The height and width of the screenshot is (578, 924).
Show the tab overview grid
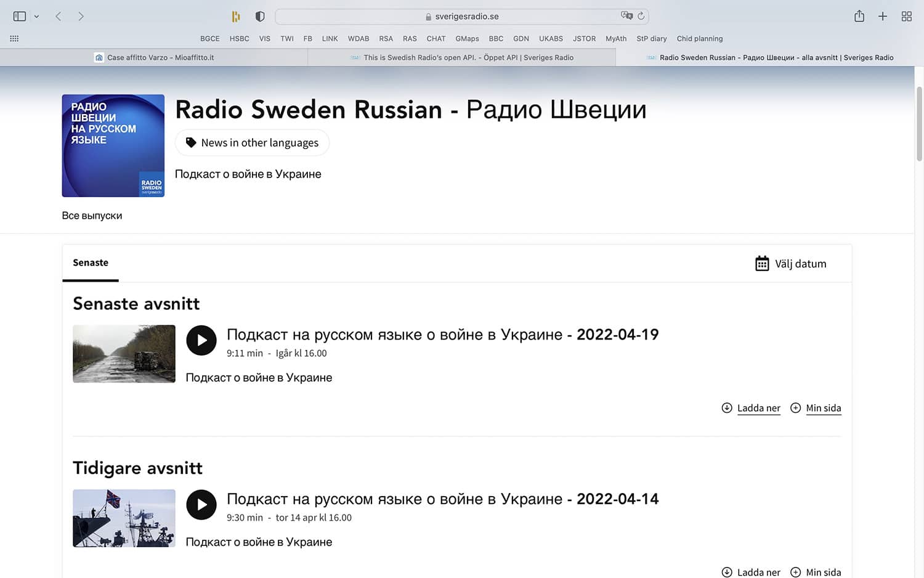[906, 17]
